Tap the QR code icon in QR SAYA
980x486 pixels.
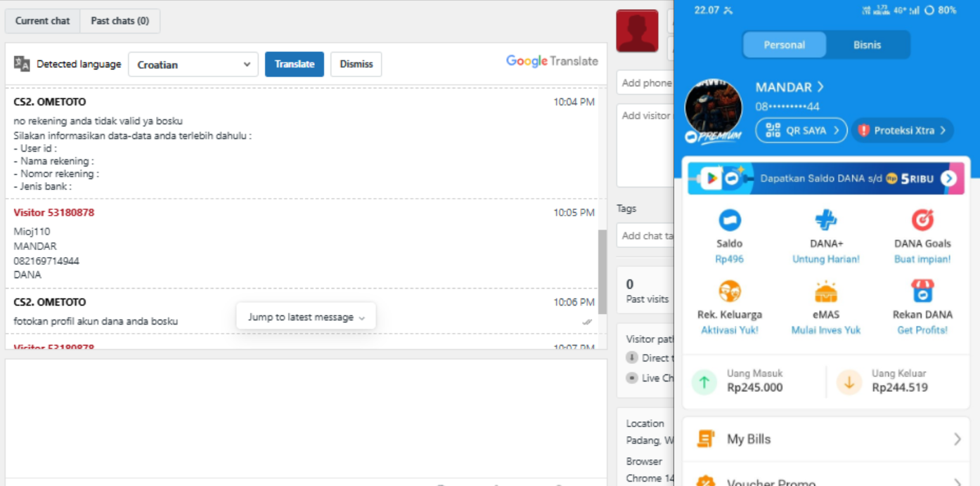pos(773,130)
